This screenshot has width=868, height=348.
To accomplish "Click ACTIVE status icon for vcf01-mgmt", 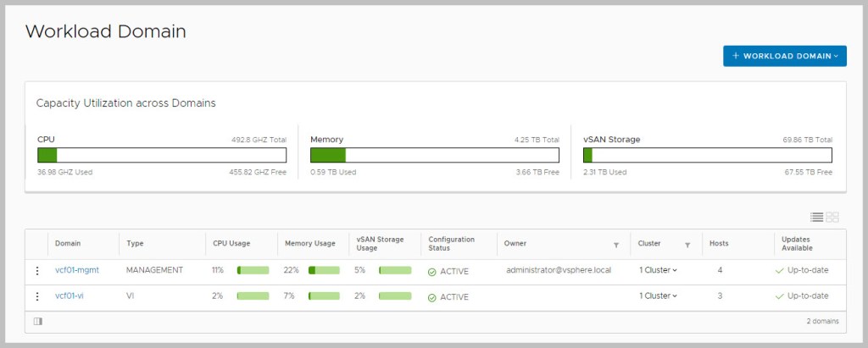I will point(432,272).
